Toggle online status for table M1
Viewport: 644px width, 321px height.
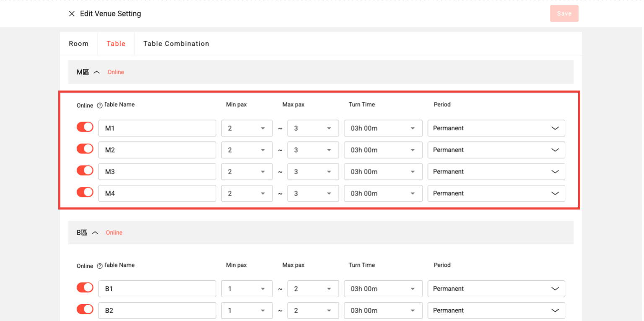85,127
